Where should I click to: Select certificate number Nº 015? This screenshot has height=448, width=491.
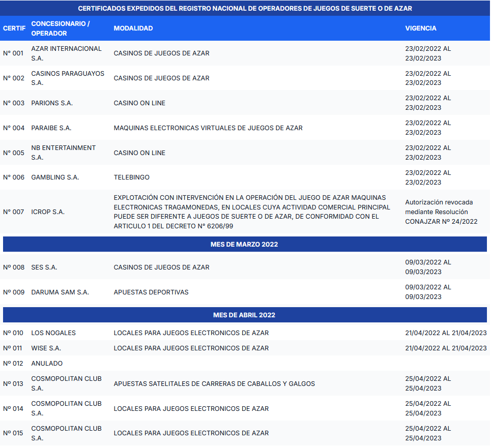[x=14, y=433]
